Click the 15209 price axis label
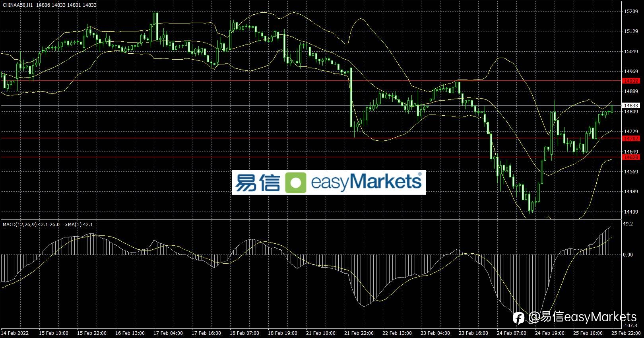Image resolution: width=644 pixels, height=338 pixels. [631, 12]
